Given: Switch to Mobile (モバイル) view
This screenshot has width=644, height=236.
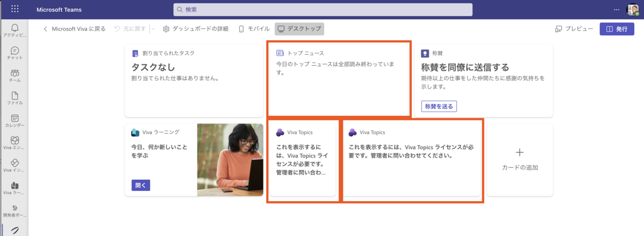Looking at the screenshot, I should pyautogui.click(x=254, y=29).
